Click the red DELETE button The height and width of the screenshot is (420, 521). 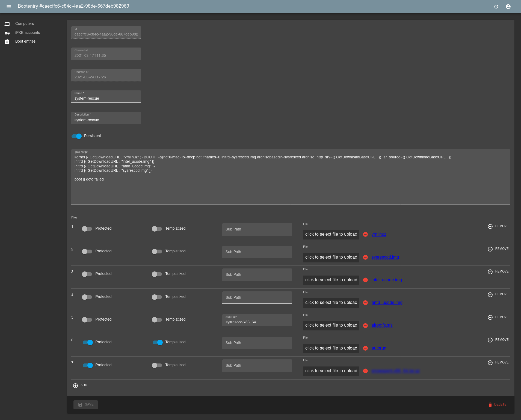[497, 405]
